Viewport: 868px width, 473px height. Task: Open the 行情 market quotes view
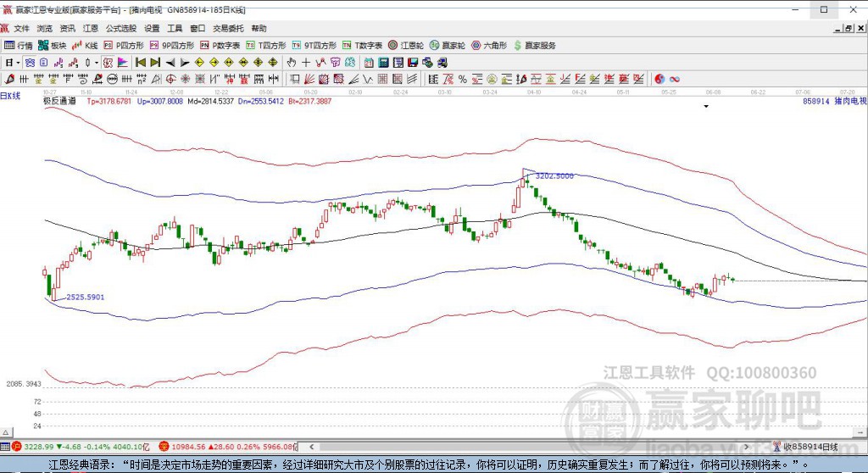(x=19, y=46)
